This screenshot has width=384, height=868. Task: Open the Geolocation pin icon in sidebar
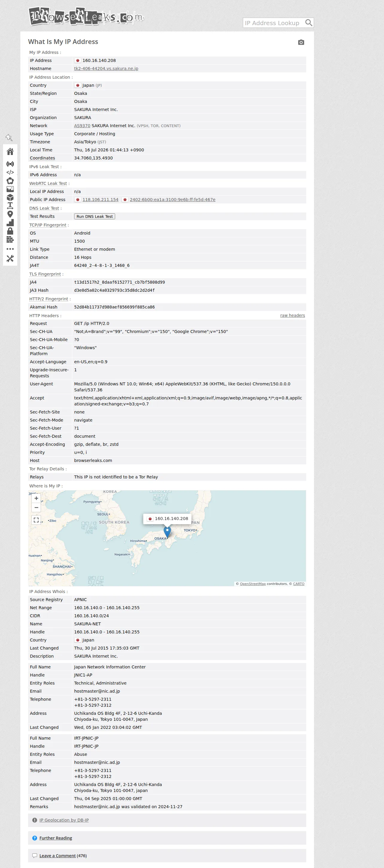(10, 214)
